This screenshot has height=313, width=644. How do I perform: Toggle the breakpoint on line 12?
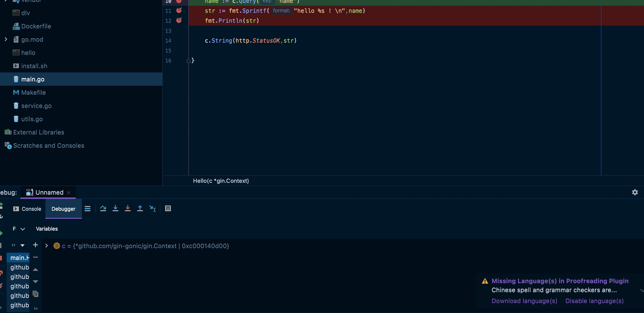tap(179, 20)
